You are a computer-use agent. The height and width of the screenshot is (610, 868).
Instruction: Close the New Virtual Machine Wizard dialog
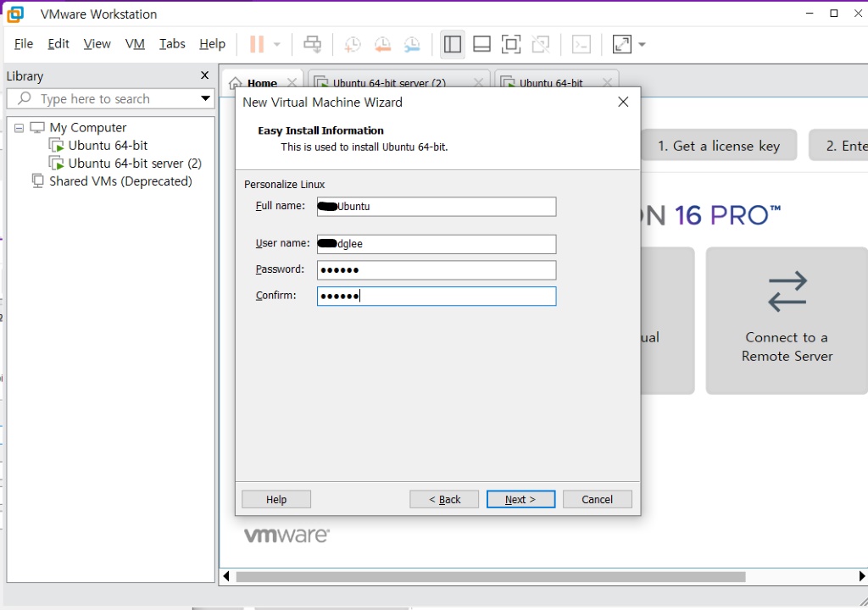[623, 102]
